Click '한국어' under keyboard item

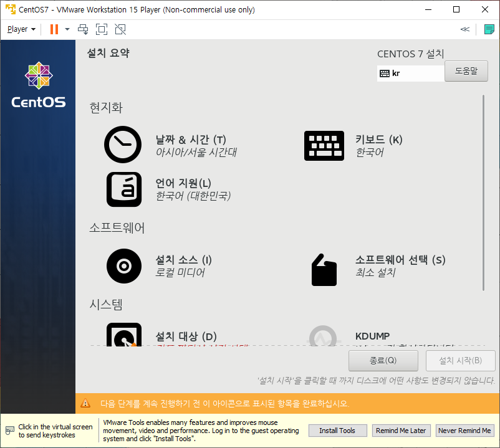[x=370, y=152]
